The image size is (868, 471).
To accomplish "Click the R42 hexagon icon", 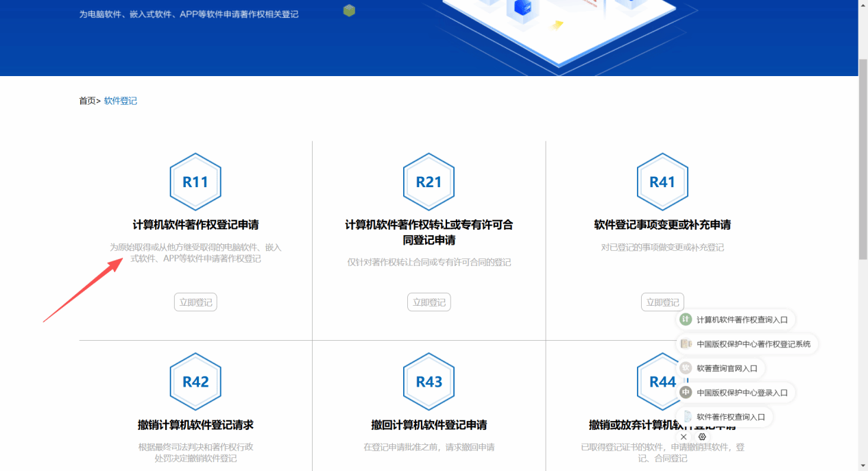I will coord(195,382).
